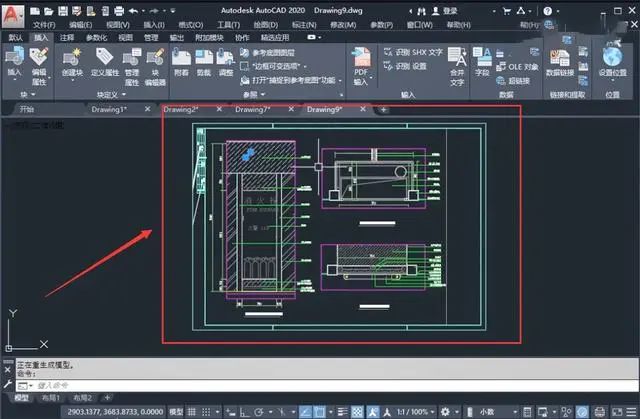The width and height of the screenshot is (640, 419).
Task: Toggle drawing grid display in status bar
Action: pyautogui.click(x=192, y=412)
